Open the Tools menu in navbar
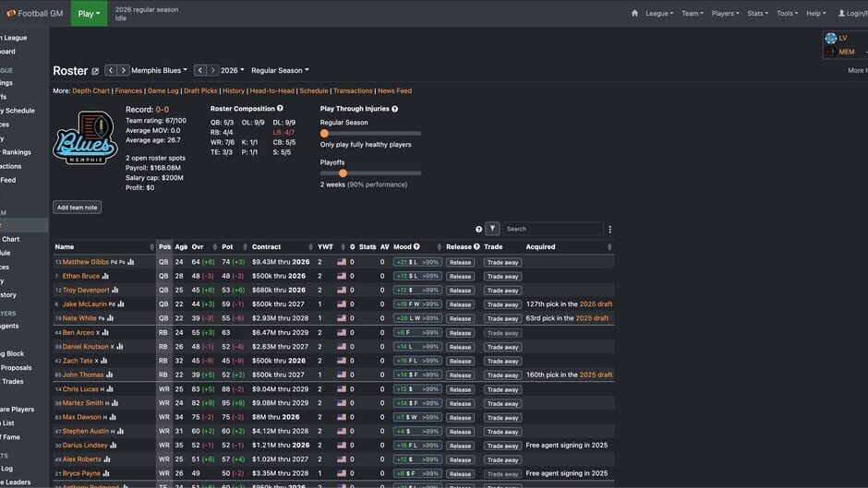 (x=786, y=14)
